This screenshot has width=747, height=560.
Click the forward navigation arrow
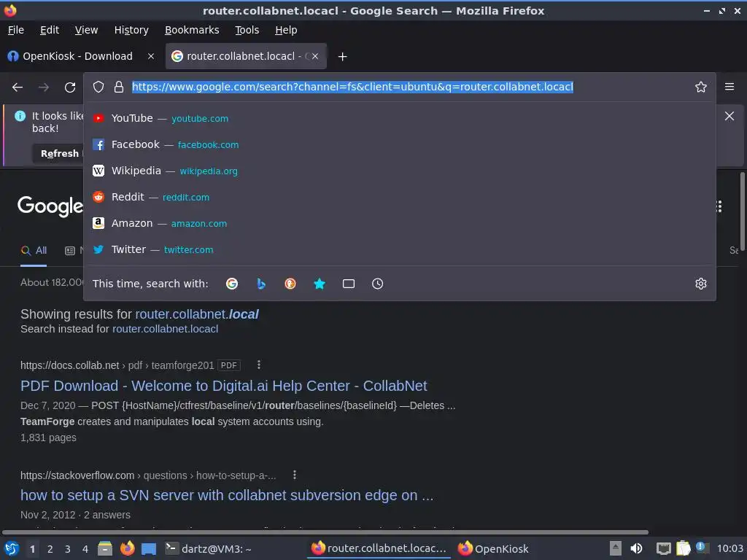click(44, 87)
